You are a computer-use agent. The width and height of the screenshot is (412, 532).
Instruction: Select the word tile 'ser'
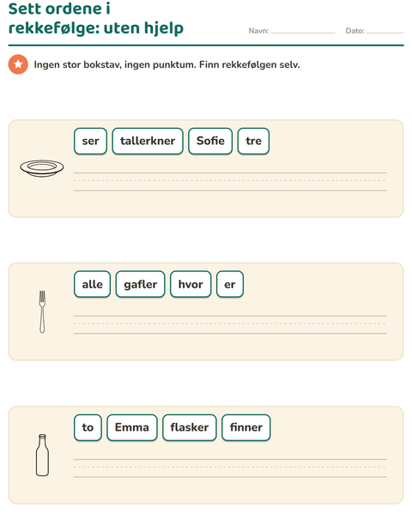click(90, 141)
